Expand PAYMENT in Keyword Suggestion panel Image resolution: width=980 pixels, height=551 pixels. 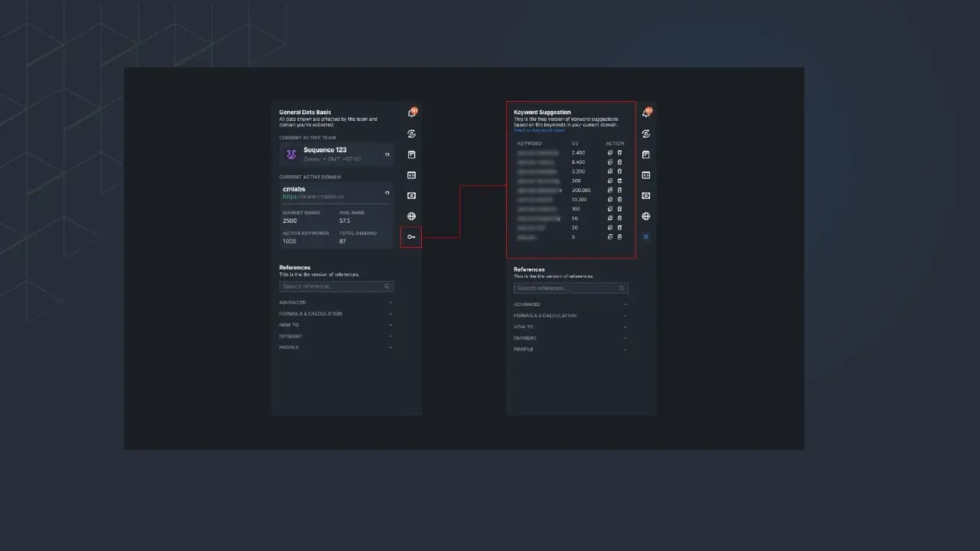[x=571, y=338]
